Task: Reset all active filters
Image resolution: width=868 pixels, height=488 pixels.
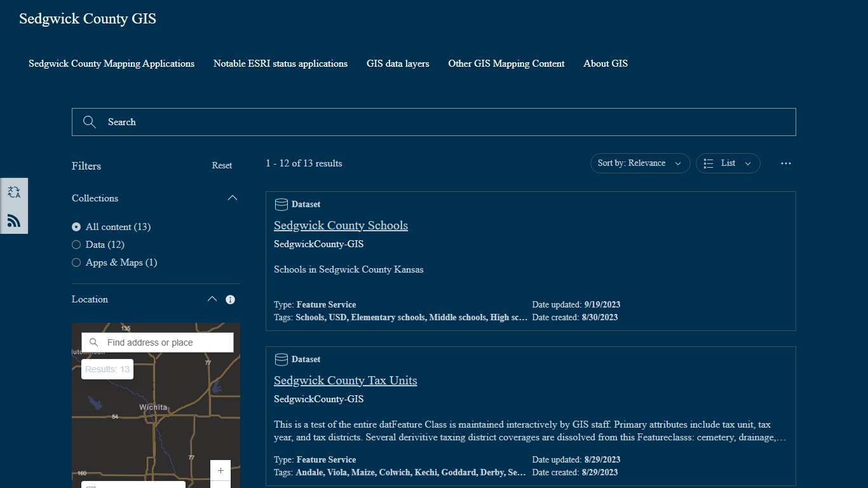Action: [x=222, y=165]
